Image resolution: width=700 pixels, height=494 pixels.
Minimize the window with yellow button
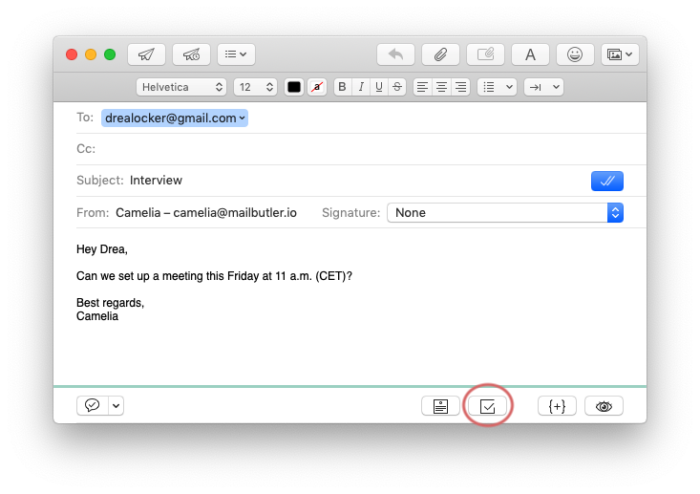(91, 54)
